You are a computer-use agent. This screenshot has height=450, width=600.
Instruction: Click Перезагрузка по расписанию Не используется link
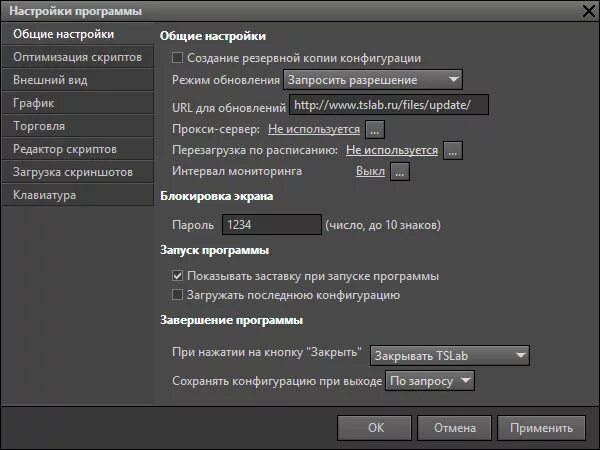[392, 150]
